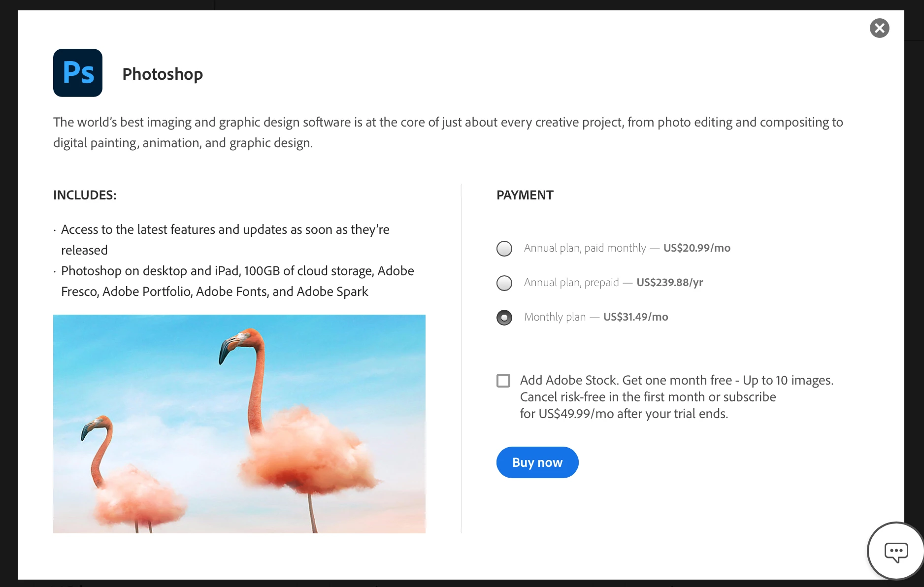Click the US$31.49/mo price label

636,317
